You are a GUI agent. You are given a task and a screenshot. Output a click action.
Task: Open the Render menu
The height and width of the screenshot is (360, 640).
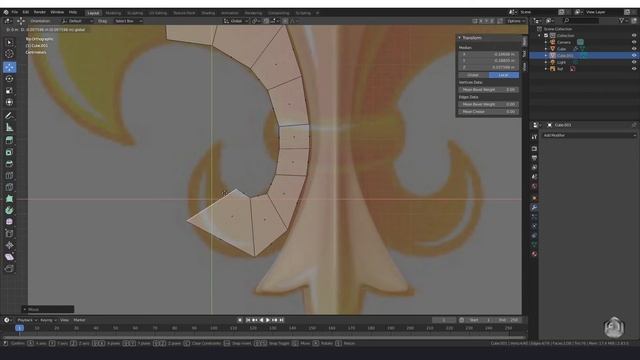40,12
